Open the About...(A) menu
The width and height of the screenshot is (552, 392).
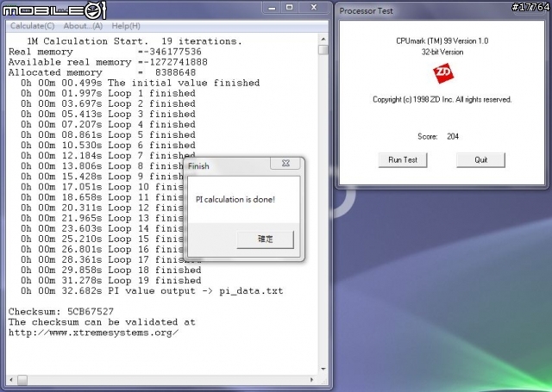coord(83,26)
